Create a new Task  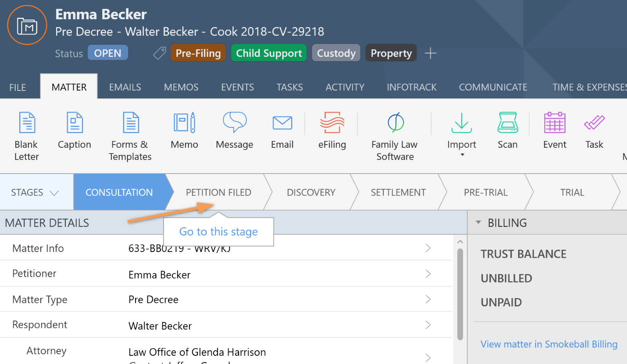coord(594,130)
